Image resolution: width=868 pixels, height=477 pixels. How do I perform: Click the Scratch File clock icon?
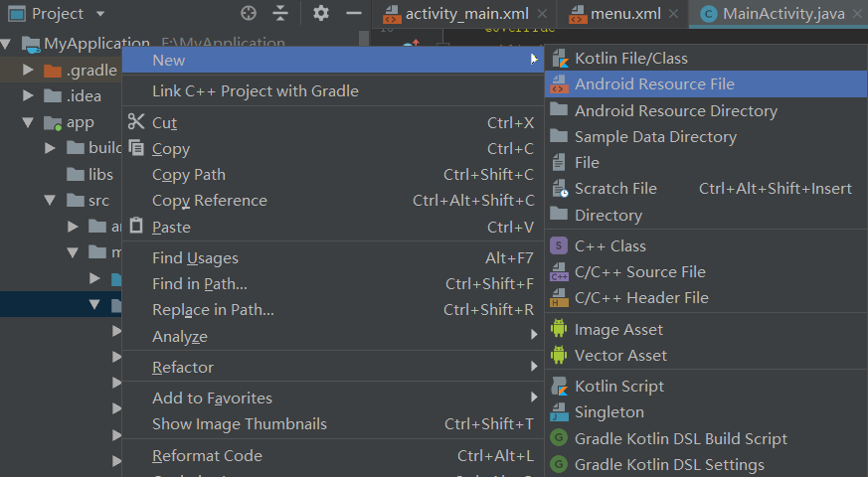click(560, 188)
